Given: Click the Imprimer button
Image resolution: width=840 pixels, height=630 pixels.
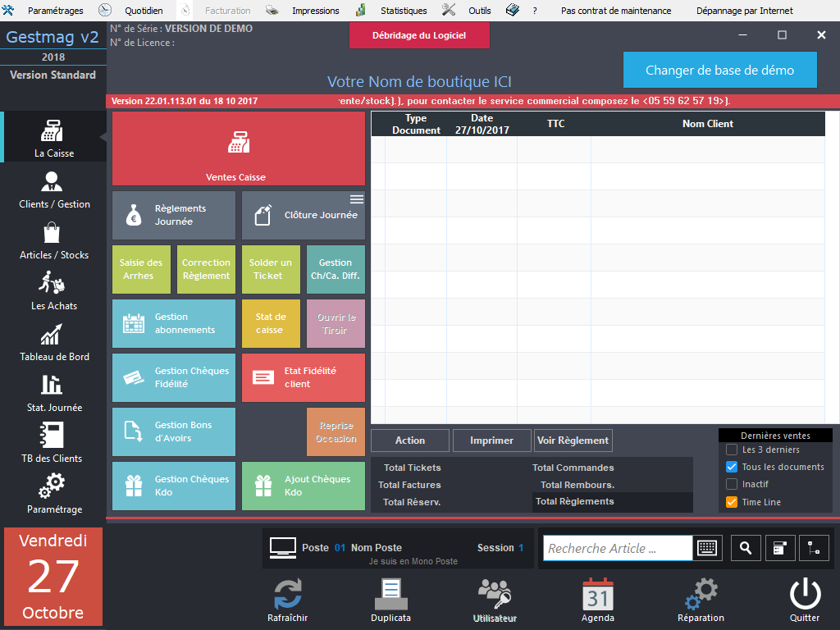Looking at the screenshot, I should pos(492,441).
